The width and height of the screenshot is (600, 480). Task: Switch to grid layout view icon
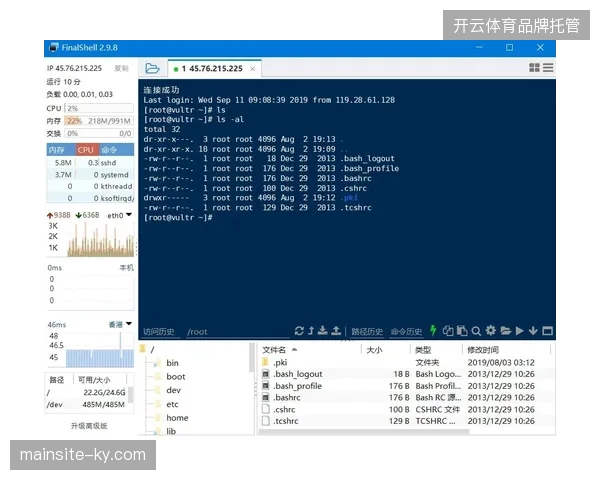coord(534,68)
